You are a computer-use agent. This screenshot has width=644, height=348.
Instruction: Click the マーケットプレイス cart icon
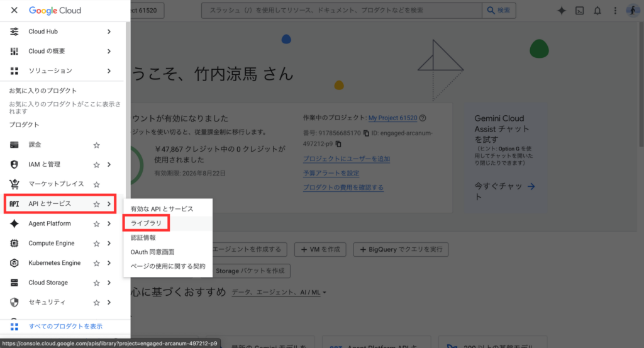(14, 184)
